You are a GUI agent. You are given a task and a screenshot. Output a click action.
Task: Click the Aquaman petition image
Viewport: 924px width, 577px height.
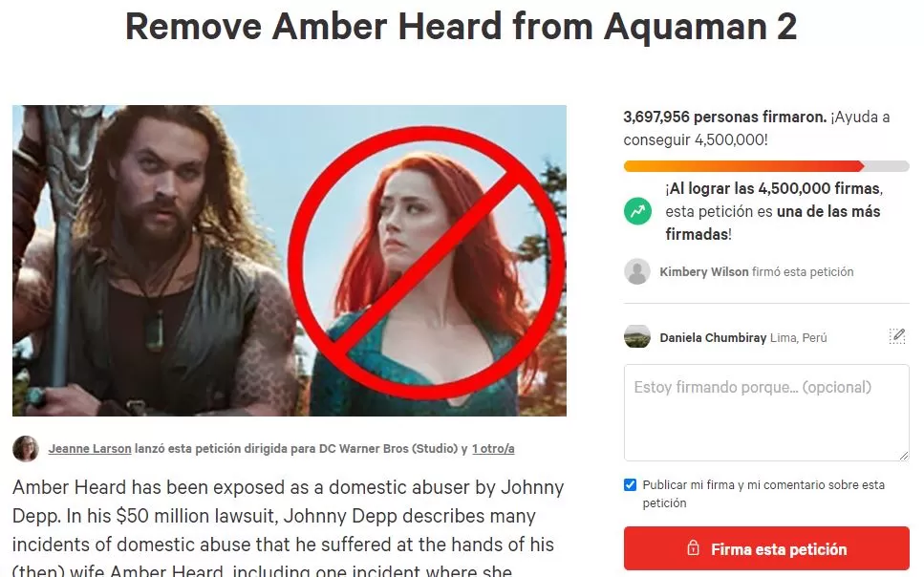tap(290, 261)
